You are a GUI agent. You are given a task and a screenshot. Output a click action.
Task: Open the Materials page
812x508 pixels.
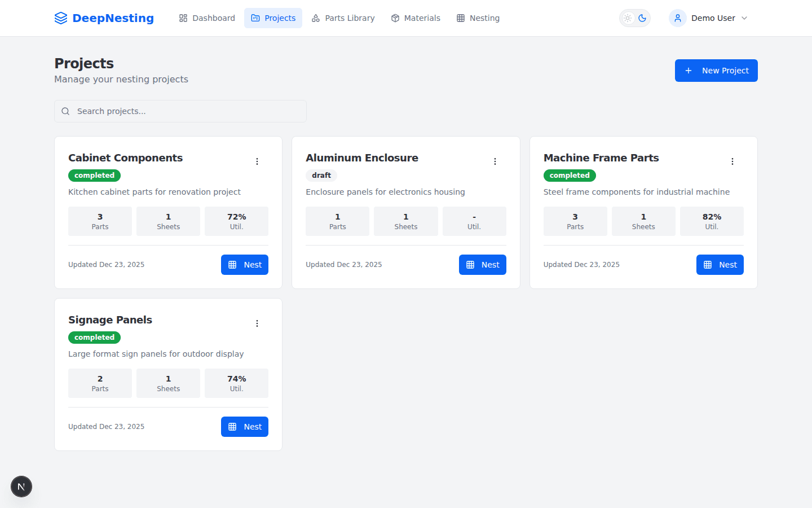point(416,18)
